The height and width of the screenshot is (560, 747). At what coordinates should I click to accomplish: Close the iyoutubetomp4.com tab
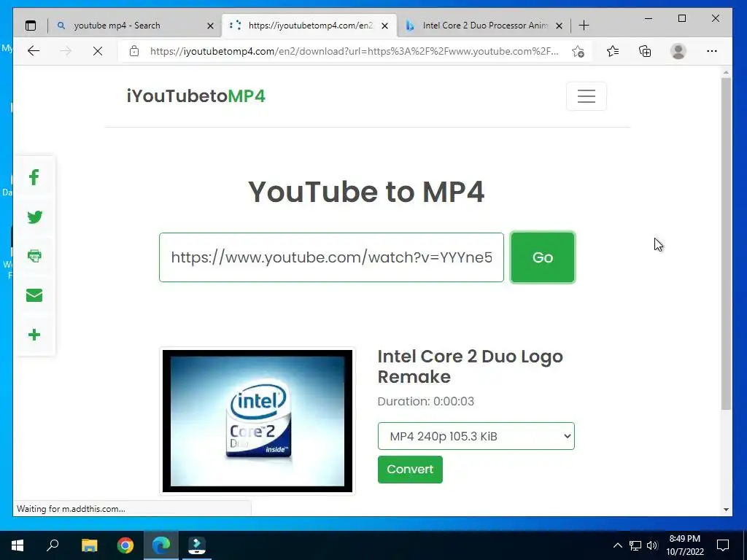385,26
